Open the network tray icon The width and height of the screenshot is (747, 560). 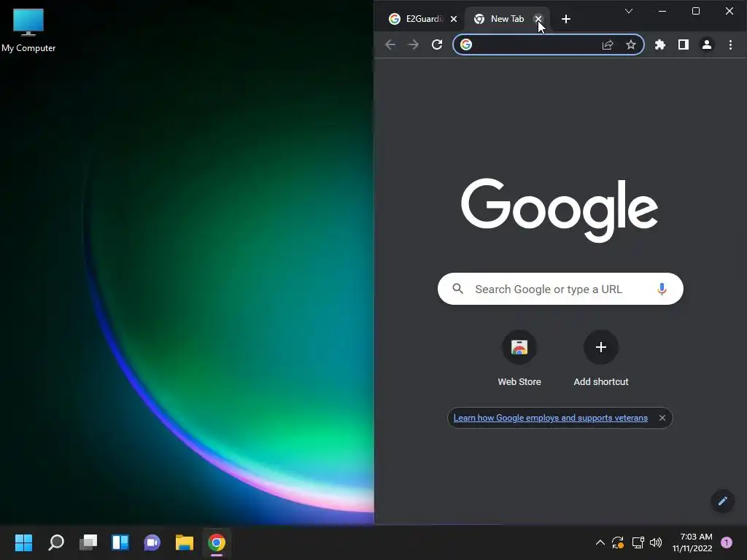[638, 542]
